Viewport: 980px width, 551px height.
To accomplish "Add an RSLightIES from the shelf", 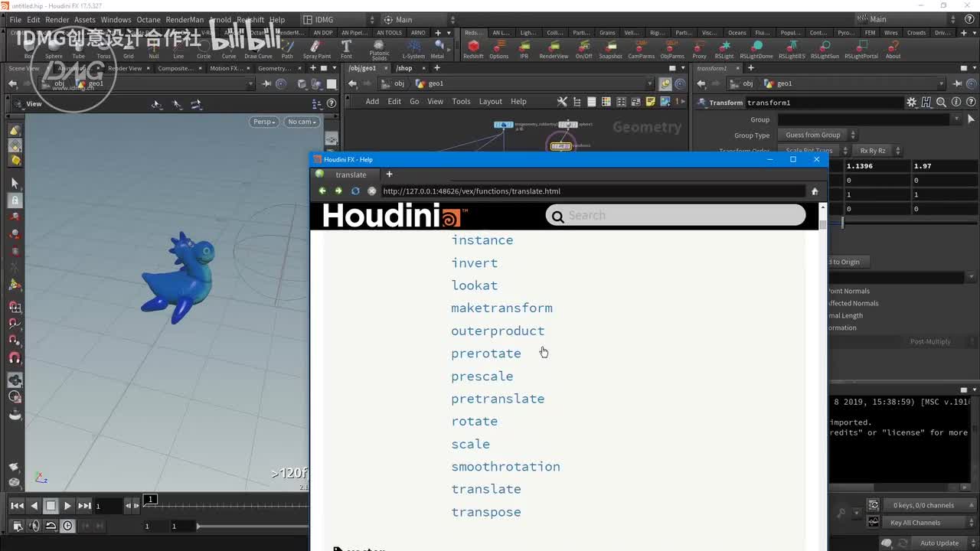I will [x=792, y=49].
